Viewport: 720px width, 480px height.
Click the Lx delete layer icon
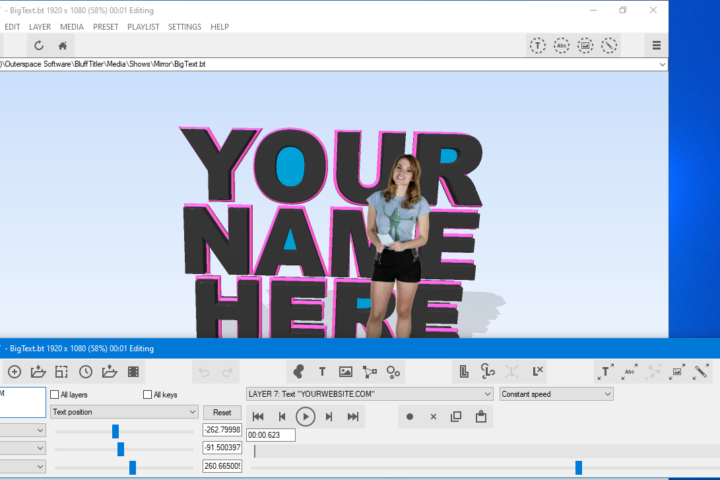(538, 371)
